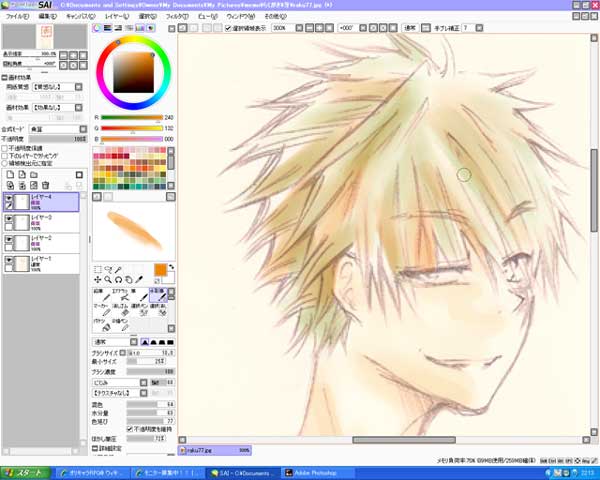
Task: Select the hand pan tool
Action: (x=129, y=280)
